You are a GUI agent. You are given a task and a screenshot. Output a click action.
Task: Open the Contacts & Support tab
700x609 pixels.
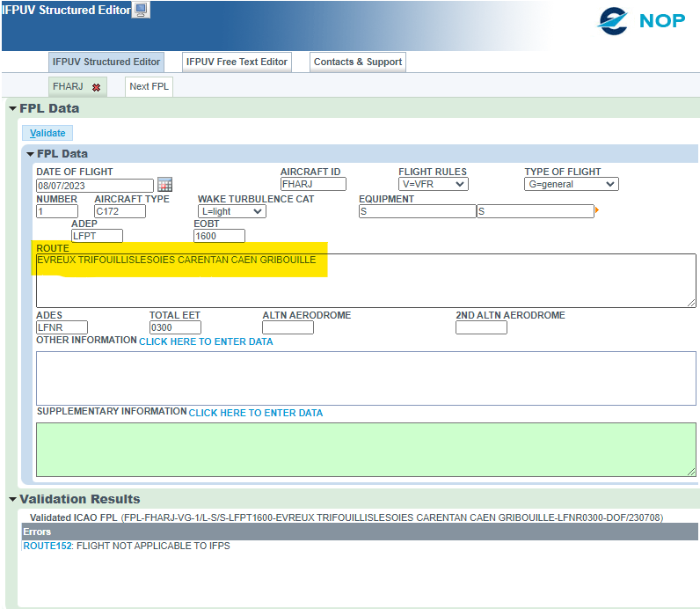coord(358,62)
